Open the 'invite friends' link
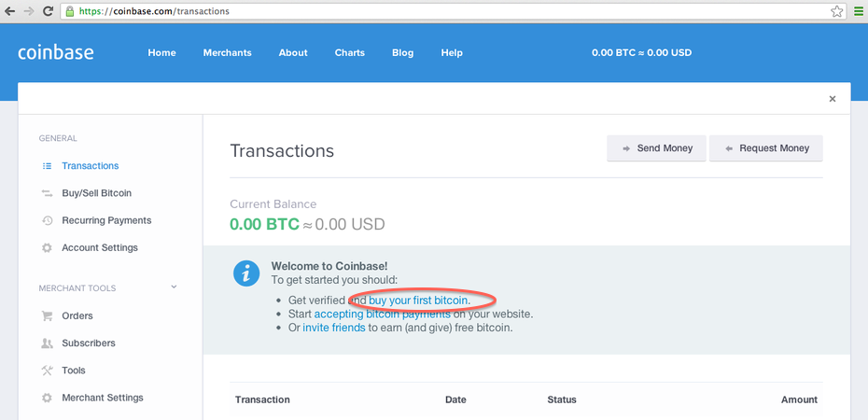This screenshot has height=420, width=868. 334,328
